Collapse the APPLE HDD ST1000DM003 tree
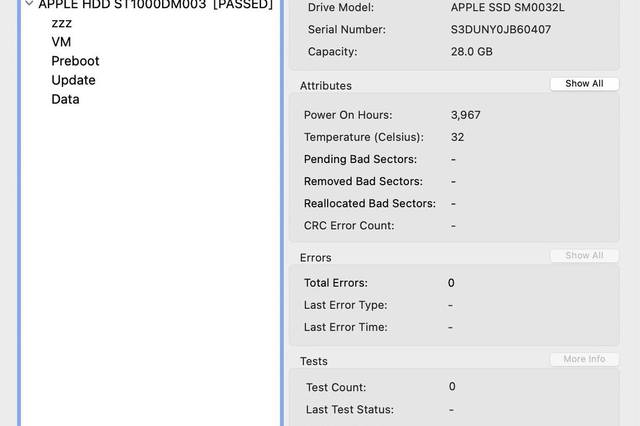This screenshot has width=640, height=426. (29, 4)
